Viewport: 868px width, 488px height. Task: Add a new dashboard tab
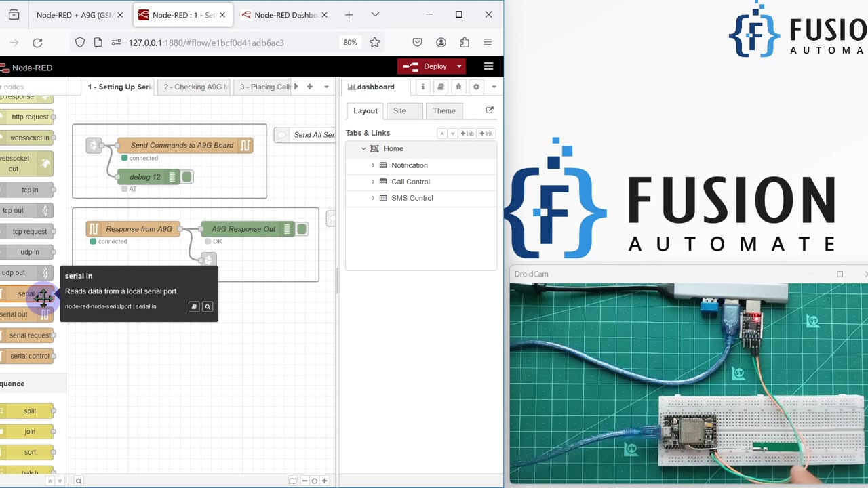467,134
